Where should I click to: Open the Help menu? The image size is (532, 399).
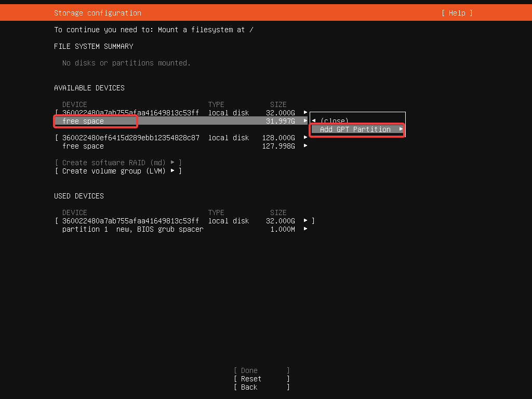[x=457, y=13]
